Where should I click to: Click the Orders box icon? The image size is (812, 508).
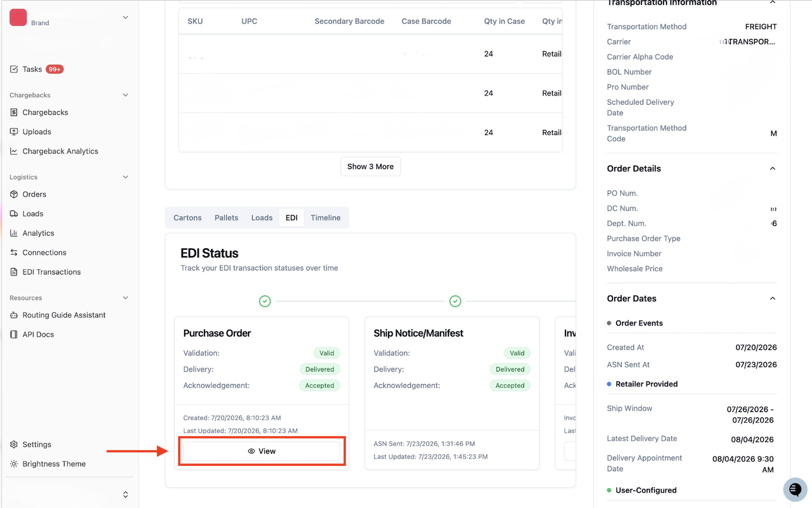tap(14, 194)
